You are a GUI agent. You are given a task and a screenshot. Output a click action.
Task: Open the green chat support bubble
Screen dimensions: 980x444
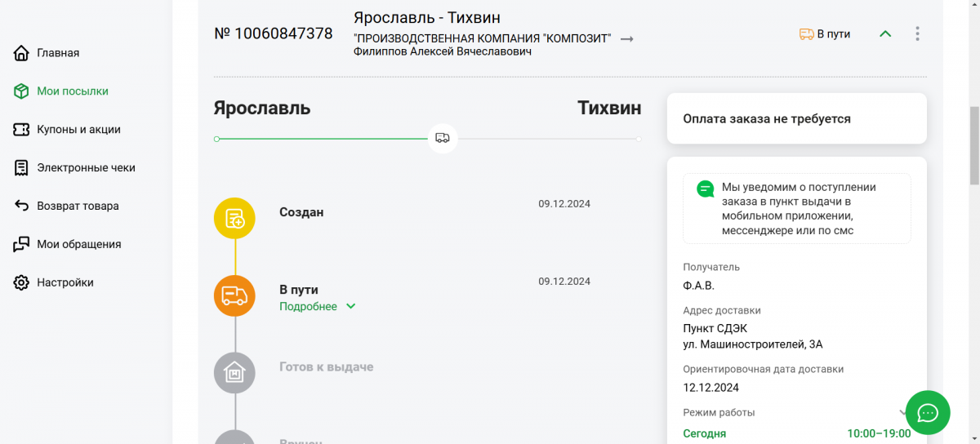928,413
